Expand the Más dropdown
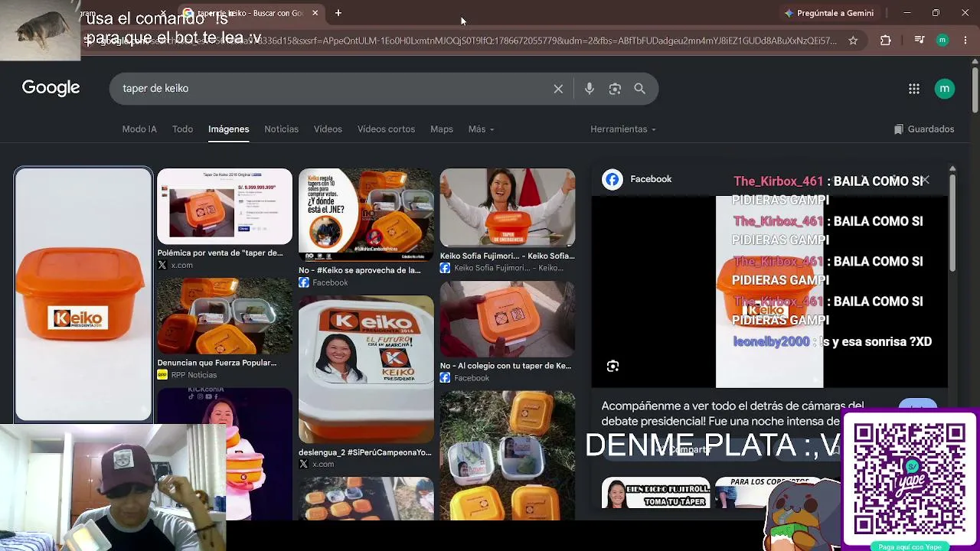The image size is (980, 551). [481, 129]
